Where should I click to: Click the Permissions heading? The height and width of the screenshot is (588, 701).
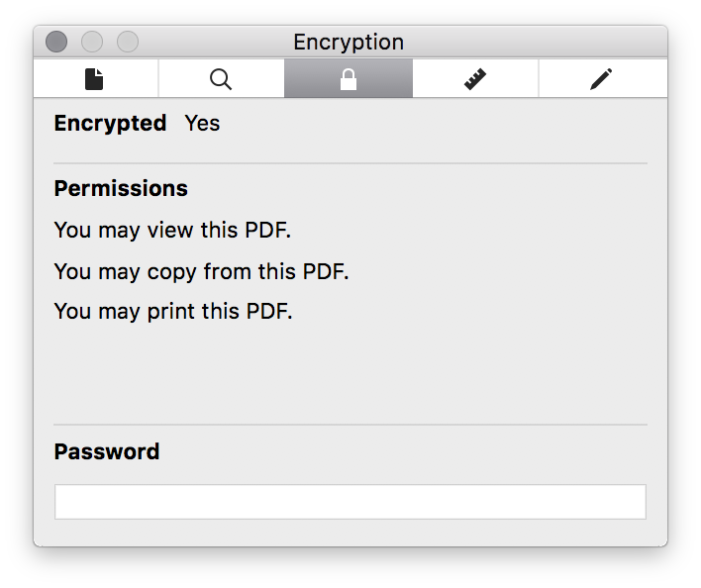point(121,188)
